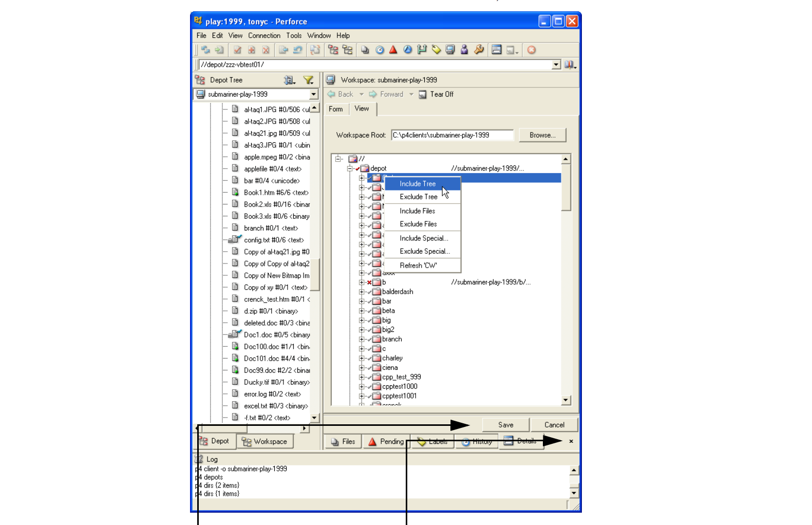
Task: Select the b folder mapped to //submariner-play-1999/b/...
Action: [x=384, y=283]
